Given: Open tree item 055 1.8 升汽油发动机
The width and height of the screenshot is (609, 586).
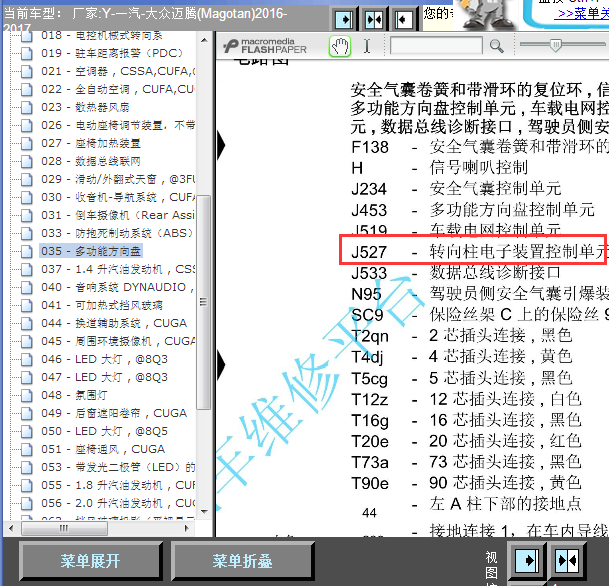Looking at the screenshot, I should tap(118, 485).
